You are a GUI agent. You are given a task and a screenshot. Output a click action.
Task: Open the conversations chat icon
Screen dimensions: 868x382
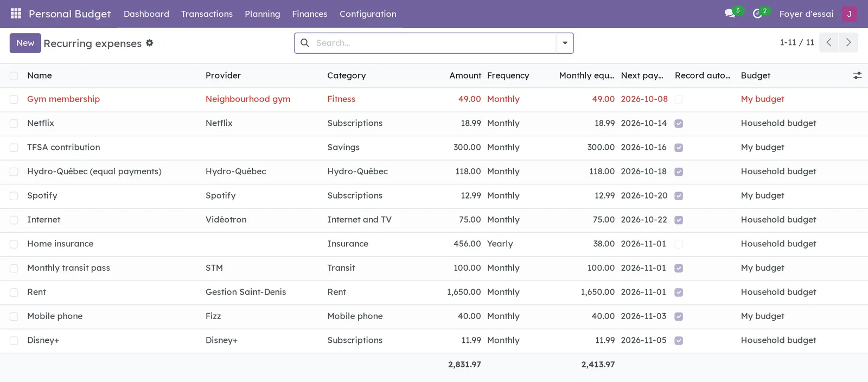[730, 14]
